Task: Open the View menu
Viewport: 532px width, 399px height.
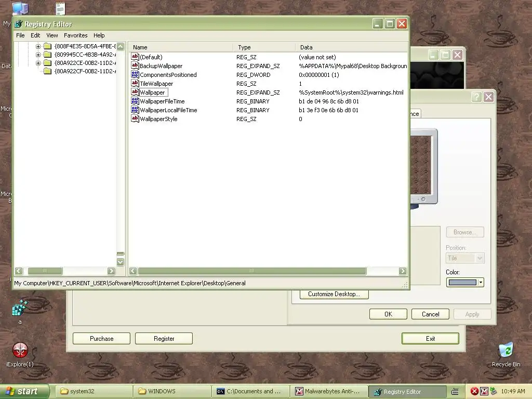Action: (52, 35)
